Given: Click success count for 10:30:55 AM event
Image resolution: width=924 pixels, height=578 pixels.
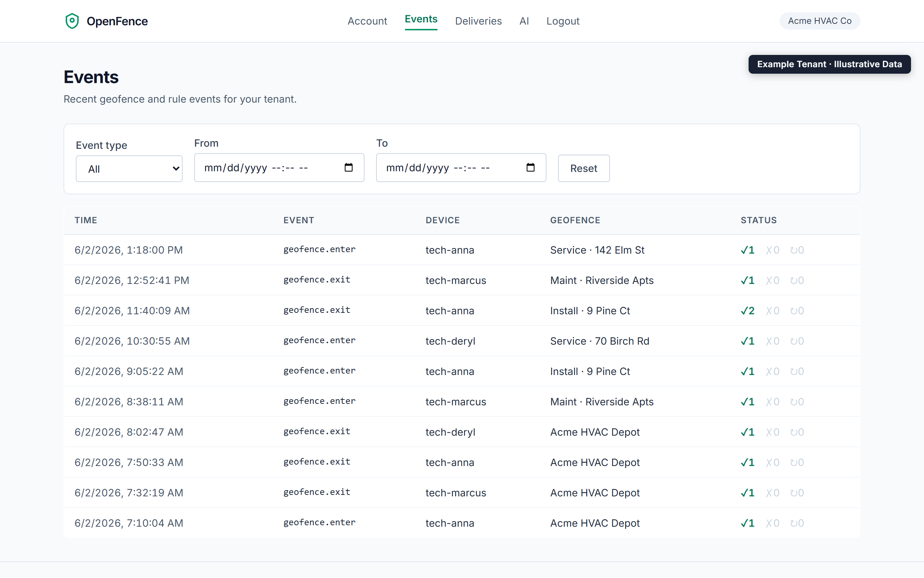Looking at the screenshot, I should tap(747, 341).
